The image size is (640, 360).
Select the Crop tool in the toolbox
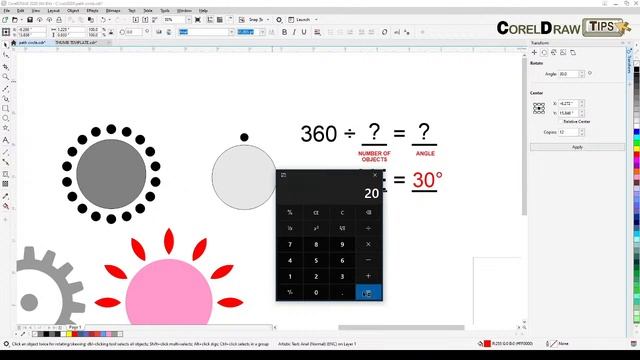coord(6,67)
